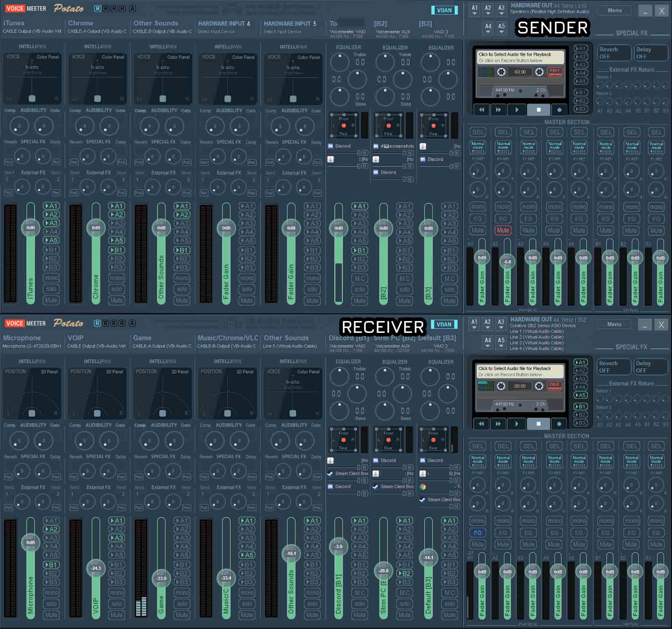Toggle the Reverb OFF button in Sender
The width and height of the screenshot is (672, 629).
(x=614, y=53)
